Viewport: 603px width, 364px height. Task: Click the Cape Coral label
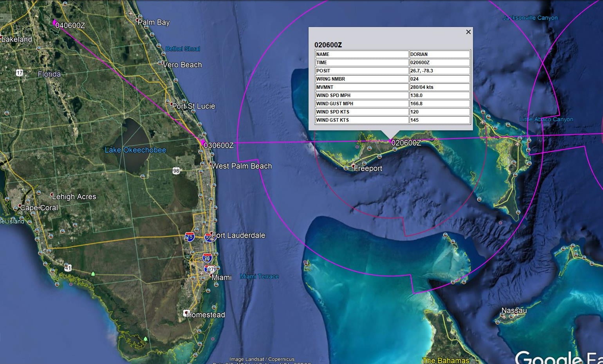[x=39, y=207]
